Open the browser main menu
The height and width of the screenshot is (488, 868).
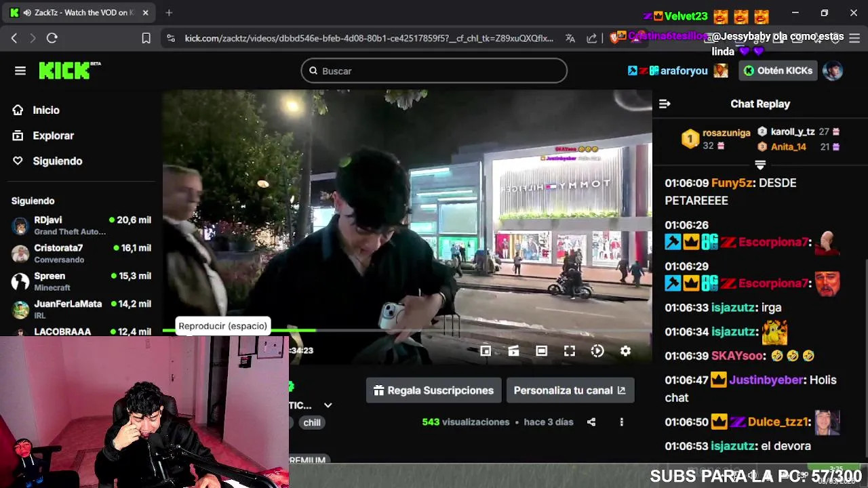point(854,38)
